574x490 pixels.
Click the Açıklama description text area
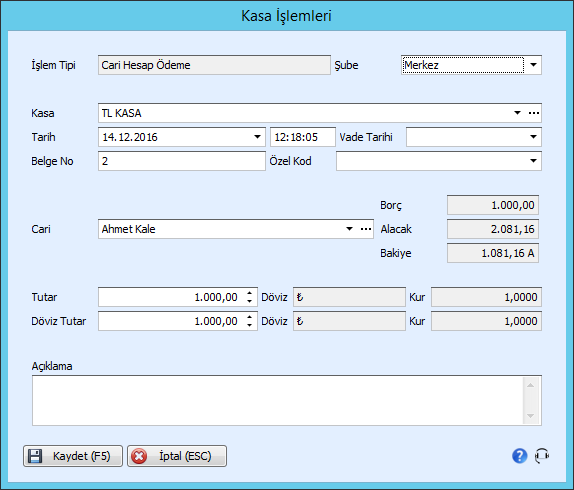(x=278, y=400)
